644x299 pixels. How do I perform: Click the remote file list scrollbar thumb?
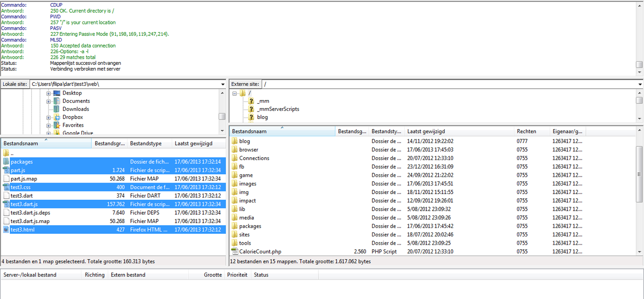(x=640, y=174)
